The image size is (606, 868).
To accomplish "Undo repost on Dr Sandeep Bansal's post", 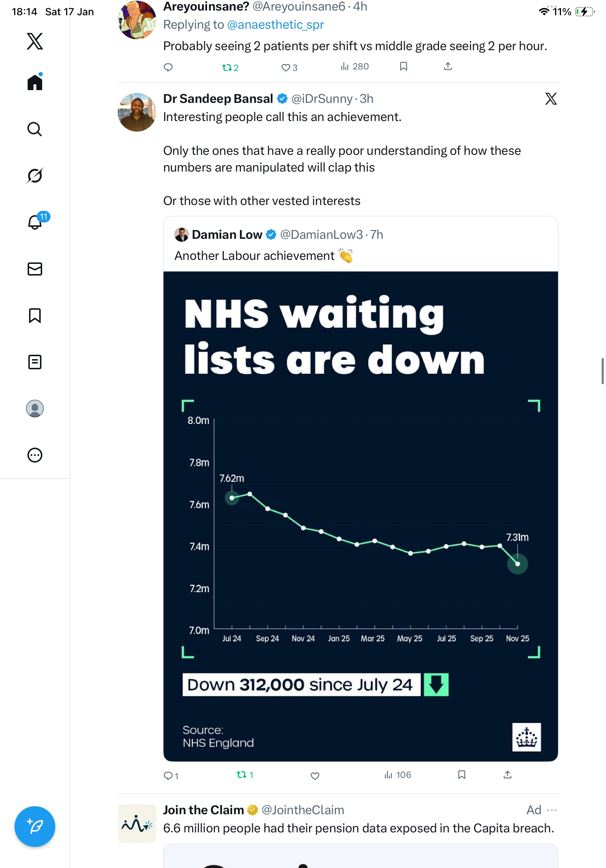I will tap(241, 775).
